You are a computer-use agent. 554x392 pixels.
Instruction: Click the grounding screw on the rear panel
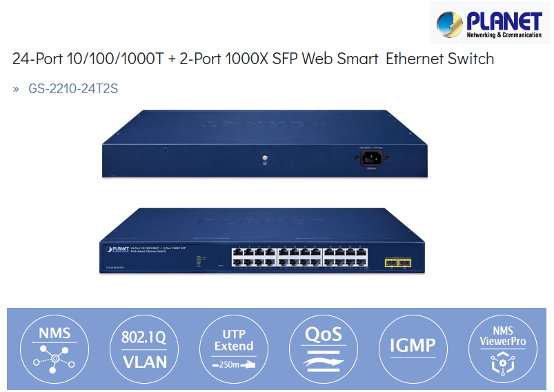pyautogui.click(x=265, y=159)
